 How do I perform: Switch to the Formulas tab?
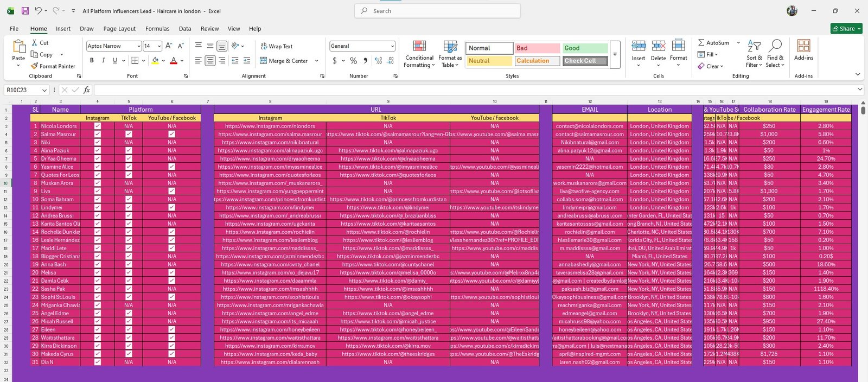click(x=157, y=29)
